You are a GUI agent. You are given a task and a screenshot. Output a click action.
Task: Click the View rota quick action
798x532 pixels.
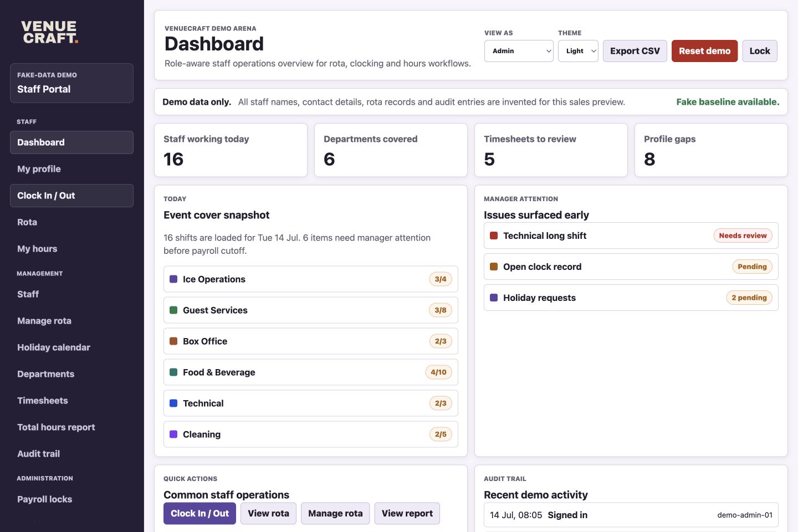268,514
